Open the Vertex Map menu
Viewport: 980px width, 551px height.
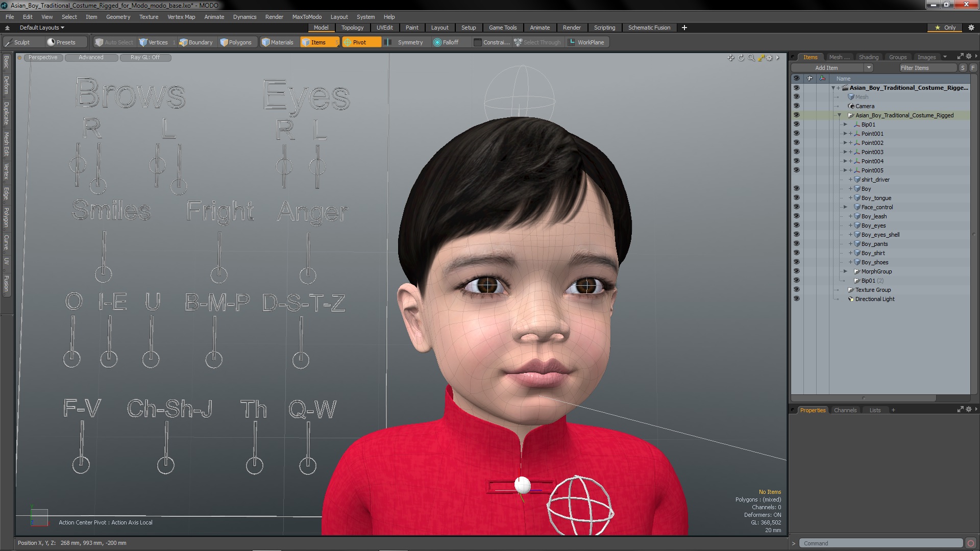[x=181, y=17]
